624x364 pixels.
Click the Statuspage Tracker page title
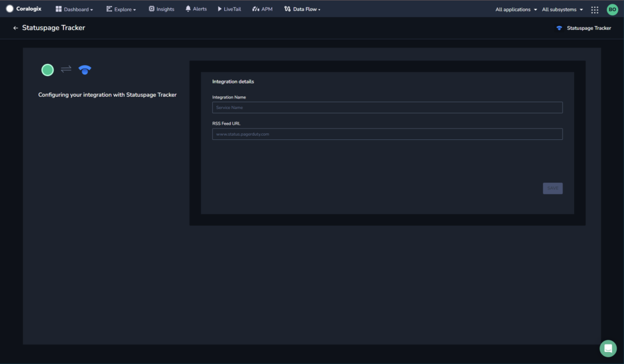coord(54,28)
